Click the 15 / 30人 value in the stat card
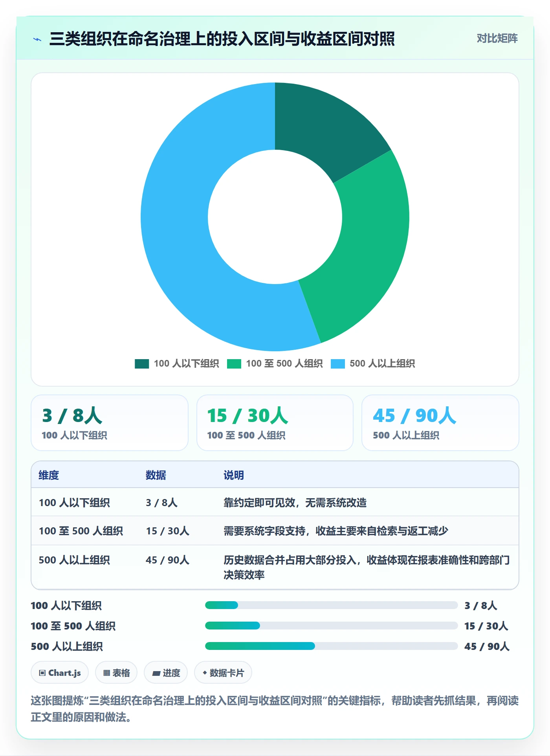 tap(247, 416)
